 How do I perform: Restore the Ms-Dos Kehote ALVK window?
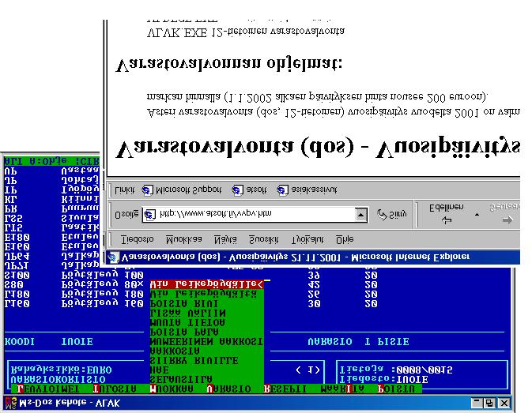489,403
